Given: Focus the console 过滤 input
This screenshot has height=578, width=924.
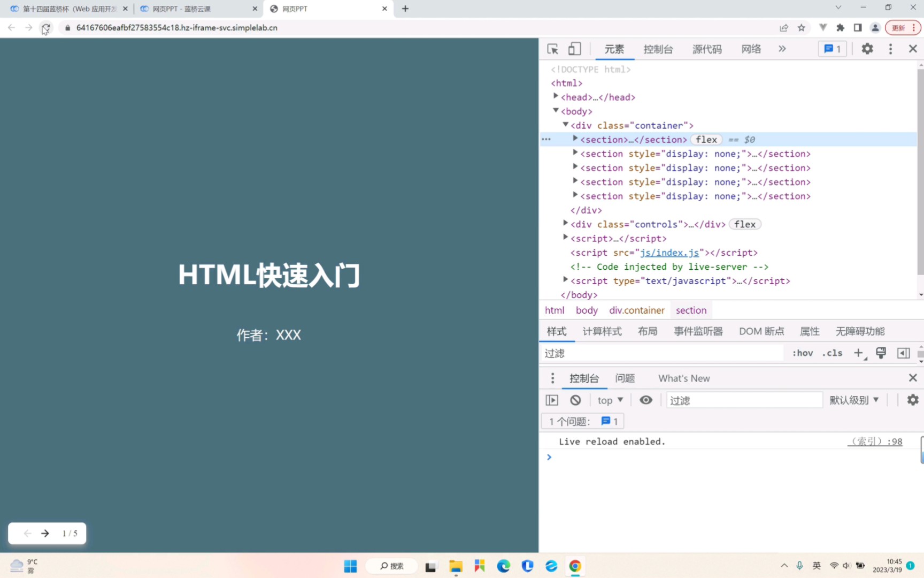Looking at the screenshot, I should click(744, 400).
